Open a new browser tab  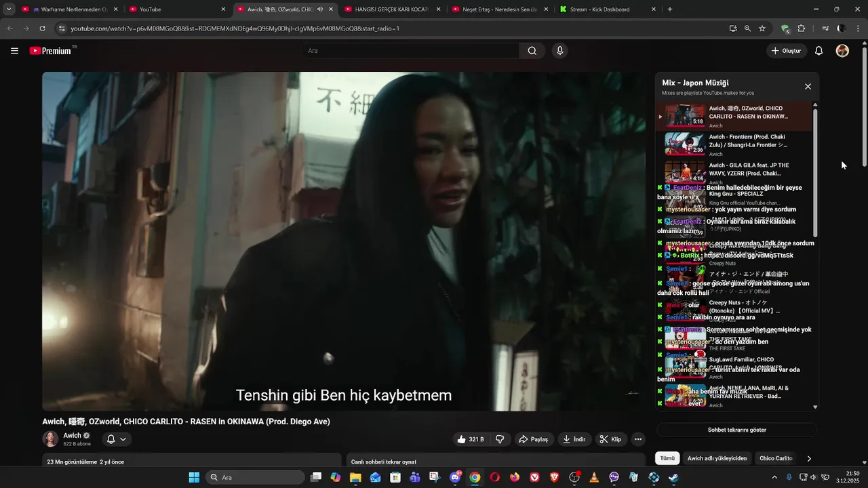670,9
